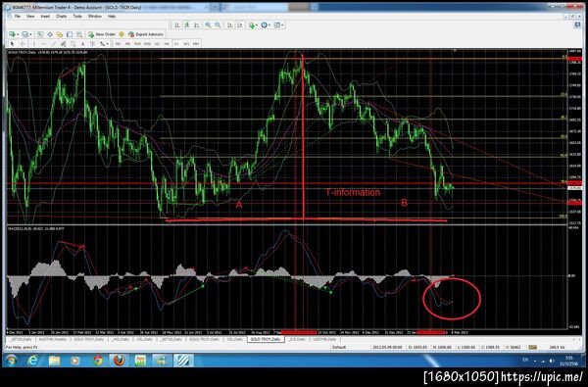
Task: Select the trendline drawing tool
Action: [53, 44]
